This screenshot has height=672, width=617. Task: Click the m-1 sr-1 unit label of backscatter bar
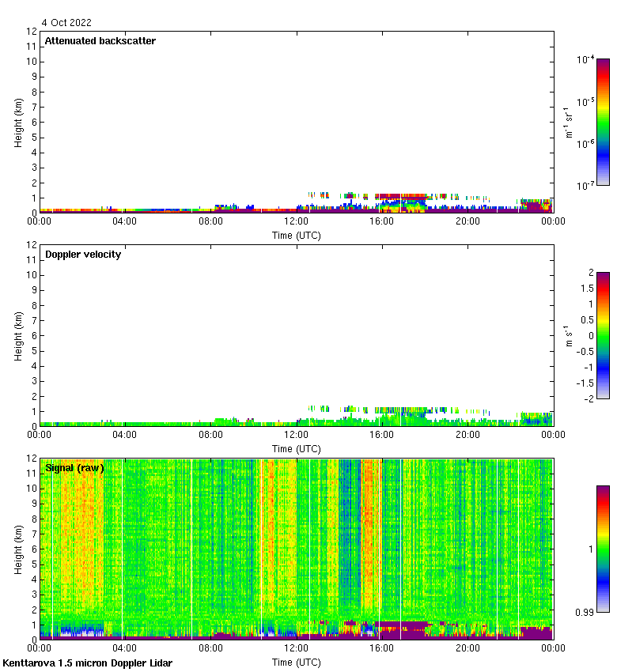point(568,123)
